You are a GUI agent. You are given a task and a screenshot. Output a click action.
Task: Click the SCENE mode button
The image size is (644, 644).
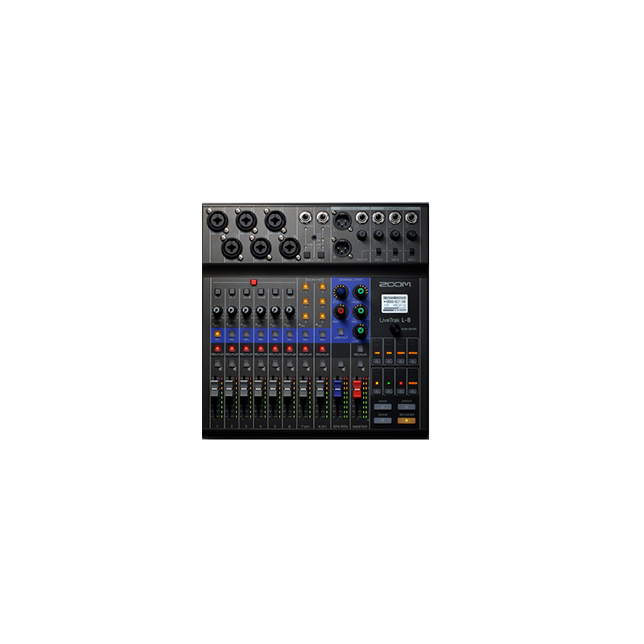[382, 420]
